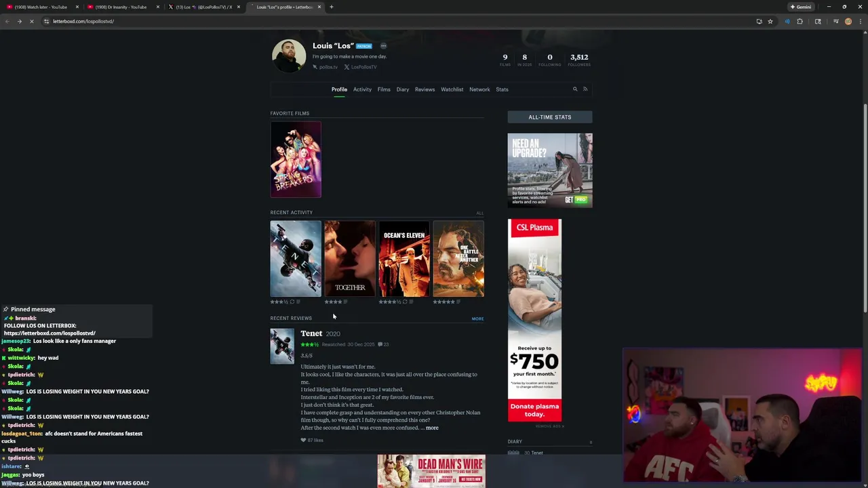Click the X logo beside LosPollosTV
The height and width of the screenshot is (488, 868).
click(347, 67)
